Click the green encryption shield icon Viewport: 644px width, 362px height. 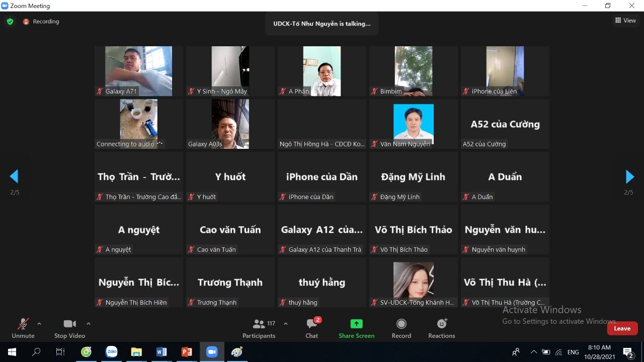10,22
